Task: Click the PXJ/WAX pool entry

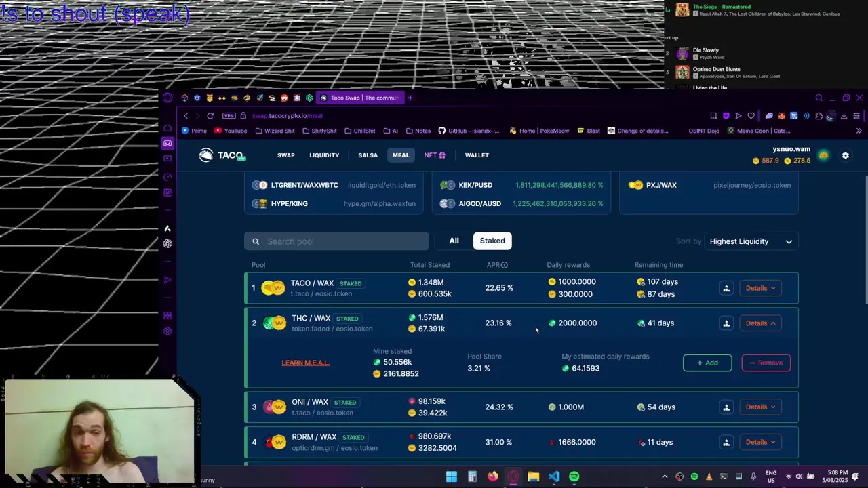Action: pyautogui.click(x=709, y=185)
